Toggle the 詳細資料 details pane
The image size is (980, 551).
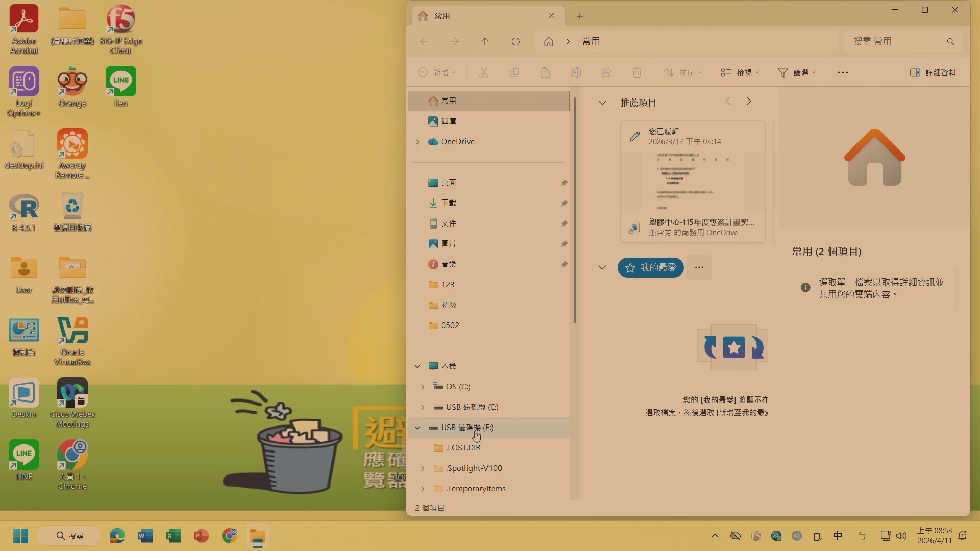pos(933,72)
